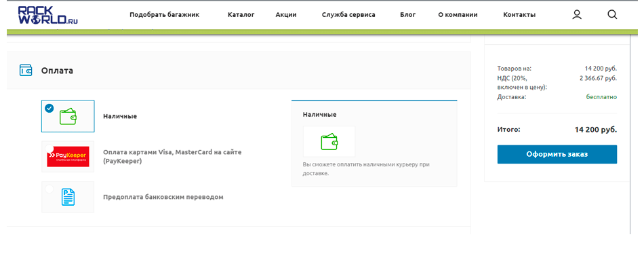Open Блог menu item
Screen dimensions: 644x258
pyautogui.click(x=408, y=15)
